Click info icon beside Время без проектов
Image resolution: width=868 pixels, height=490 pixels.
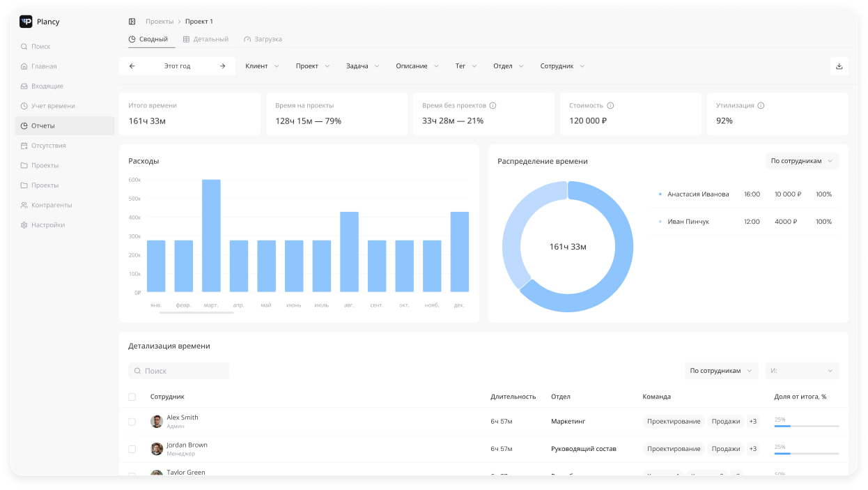point(493,106)
